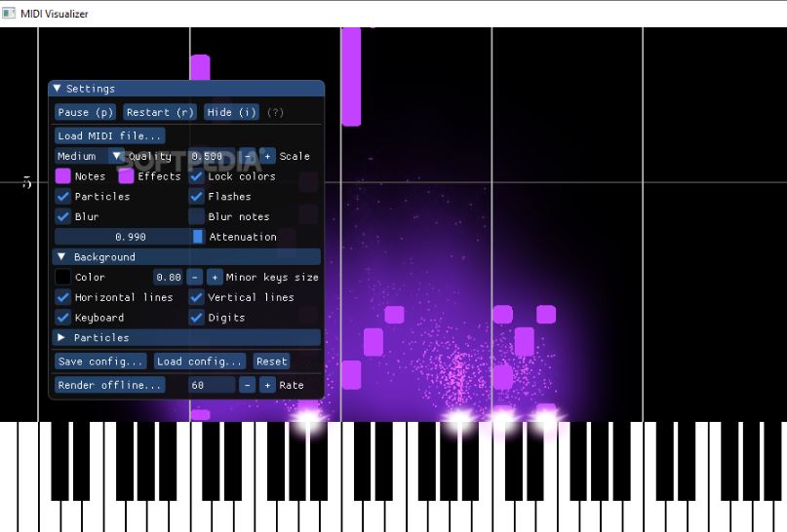Screen dimensions: 787x532
Task: Open the Notes color swatch
Action: click(62, 176)
